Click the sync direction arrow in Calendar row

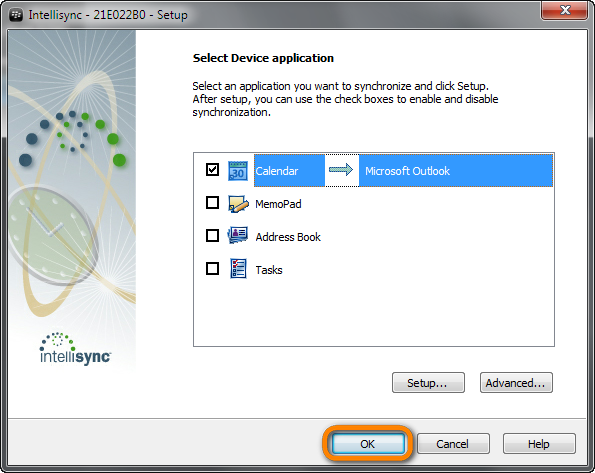[341, 170]
